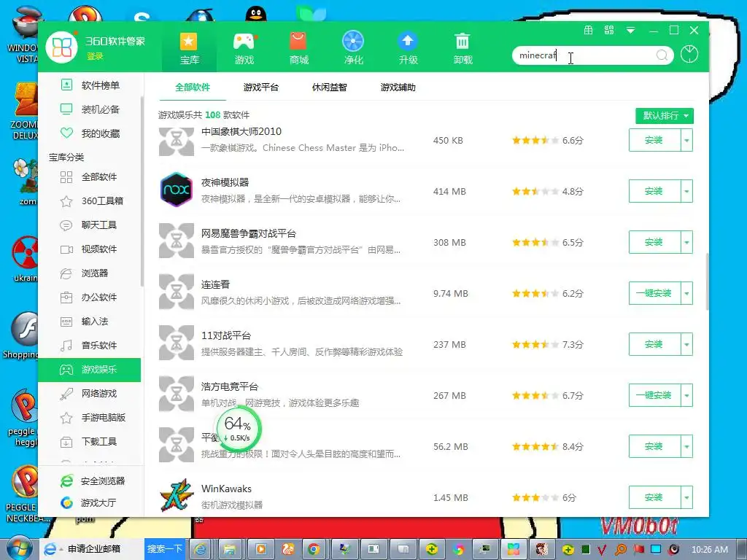This screenshot has width=747, height=560.
Task: Select 下载工具 category
Action: click(90, 441)
